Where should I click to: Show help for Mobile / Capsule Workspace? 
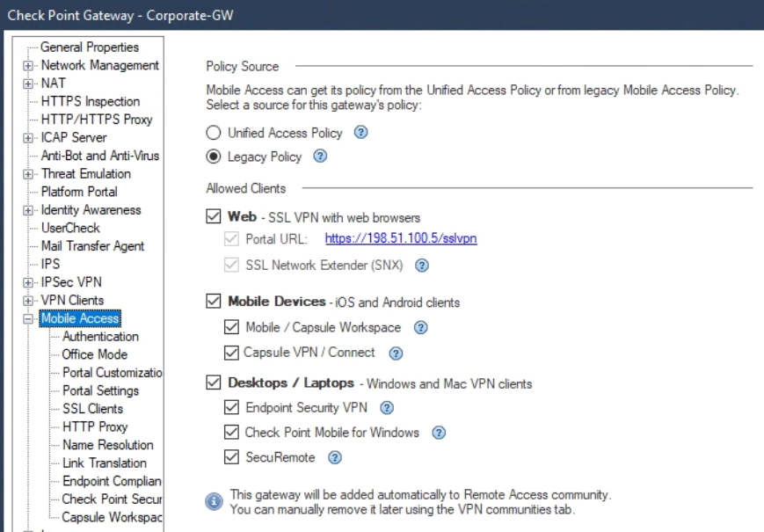tap(420, 327)
